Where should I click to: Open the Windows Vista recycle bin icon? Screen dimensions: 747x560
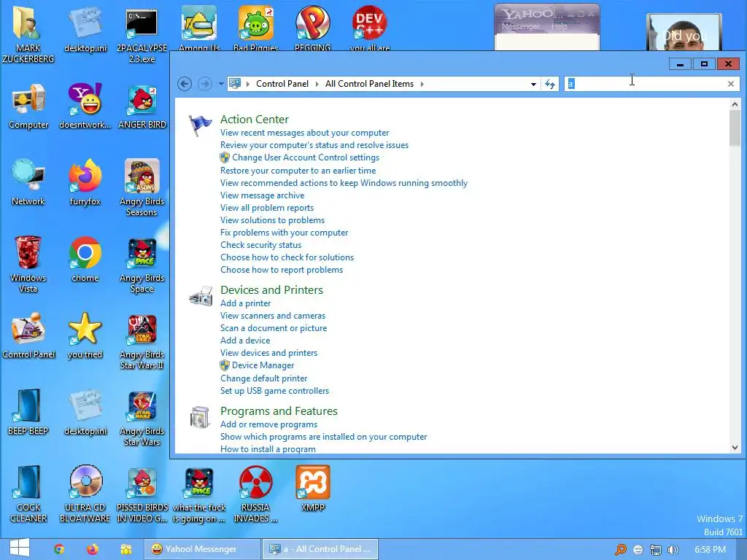[x=28, y=263]
